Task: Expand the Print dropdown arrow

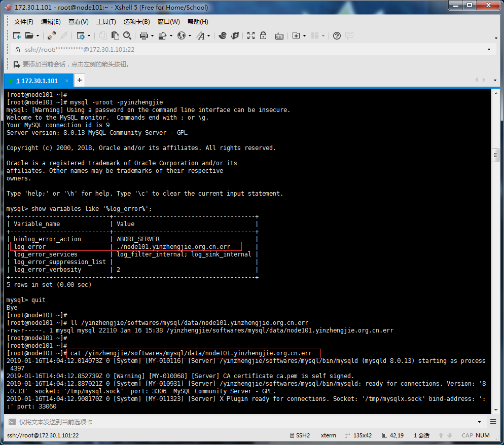Action: (x=152, y=35)
